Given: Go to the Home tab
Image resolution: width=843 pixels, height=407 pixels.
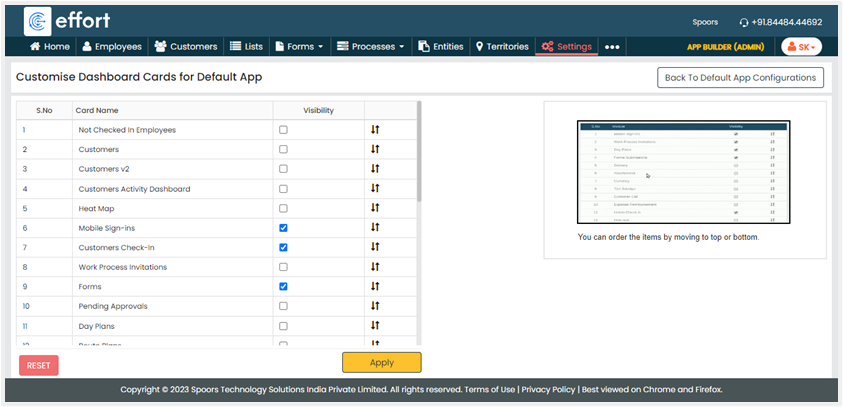Looking at the screenshot, I should [50, 47].
